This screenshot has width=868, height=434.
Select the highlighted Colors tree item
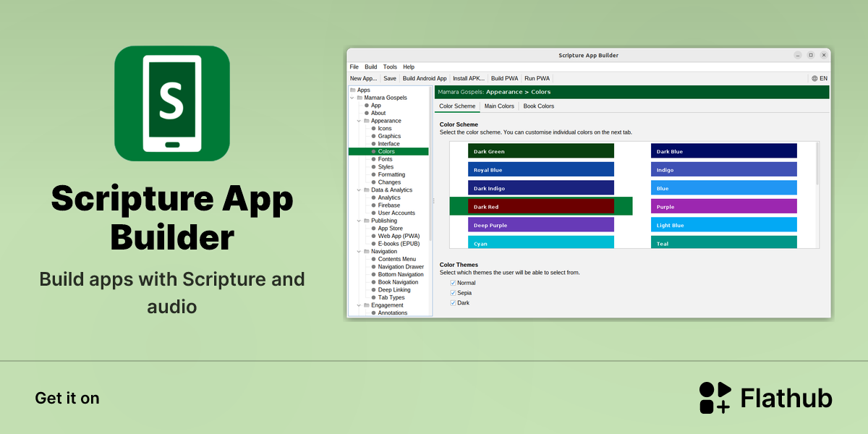pyautogui.click(x=388, y=151)
